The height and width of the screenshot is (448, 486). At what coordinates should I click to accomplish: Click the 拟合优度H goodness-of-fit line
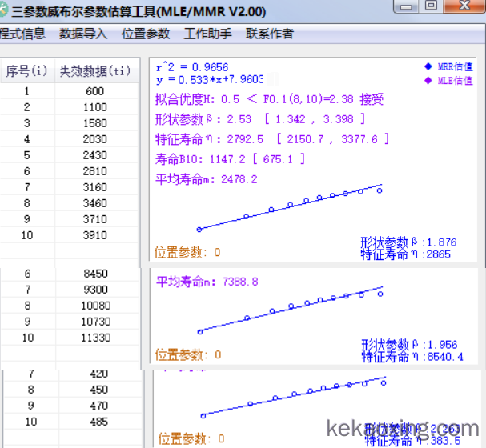pyautogui.click(x=269, y=99)
